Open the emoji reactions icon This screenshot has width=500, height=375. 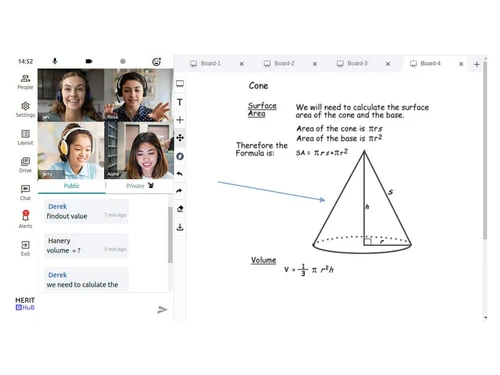pyautogui.click(x=156, y=61)
